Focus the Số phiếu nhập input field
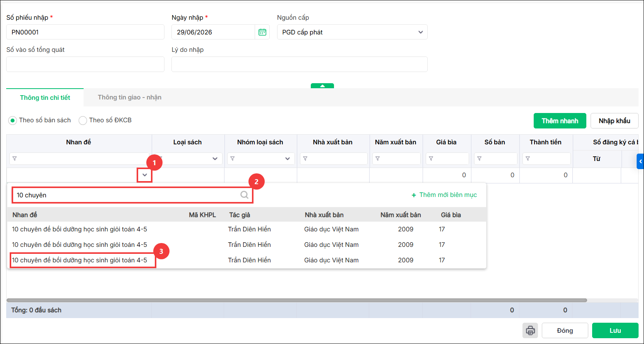 (x=85, y=32)
